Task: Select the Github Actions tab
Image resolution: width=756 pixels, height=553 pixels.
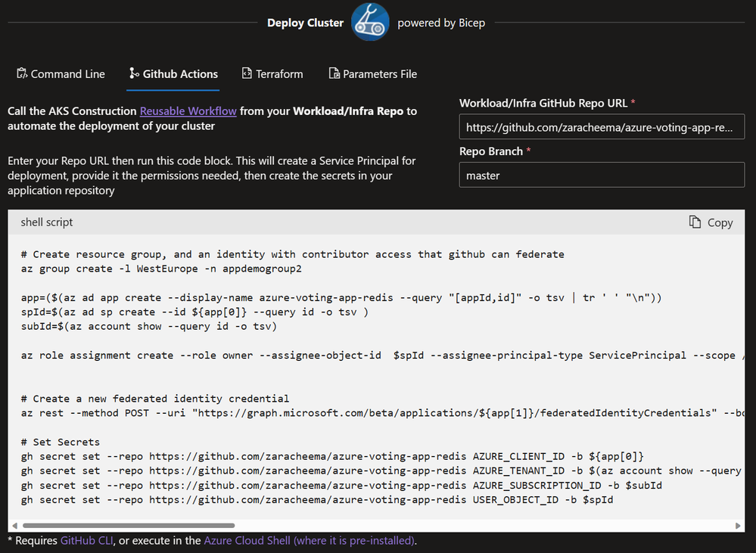Action: (173, 74)
